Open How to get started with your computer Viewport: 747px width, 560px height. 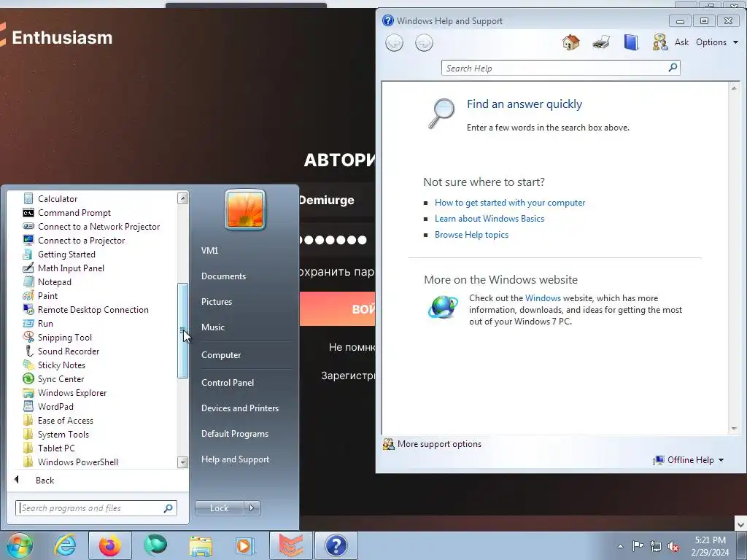click(x=510, y=203)
